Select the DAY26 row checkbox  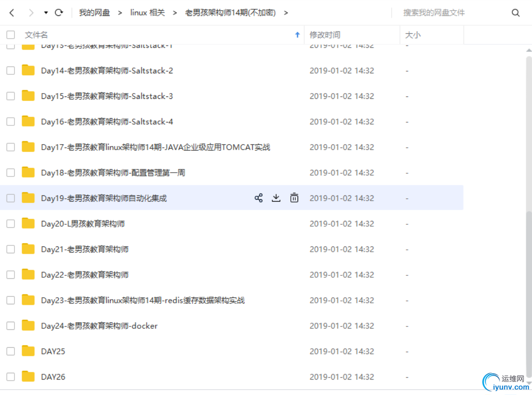(x=11, y=377)
